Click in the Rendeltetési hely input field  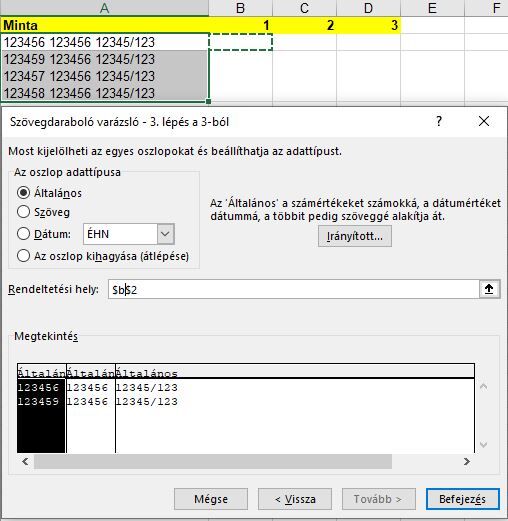(293, 289)
